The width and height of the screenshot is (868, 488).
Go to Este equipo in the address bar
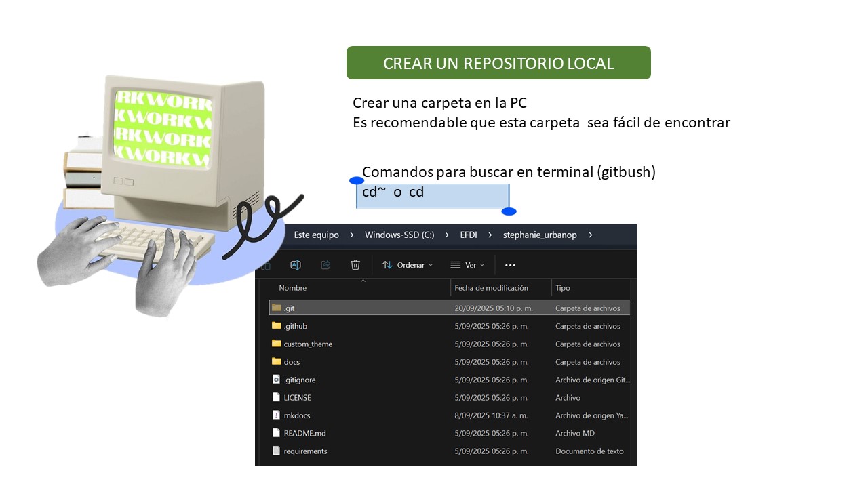[x=316, y=235]
